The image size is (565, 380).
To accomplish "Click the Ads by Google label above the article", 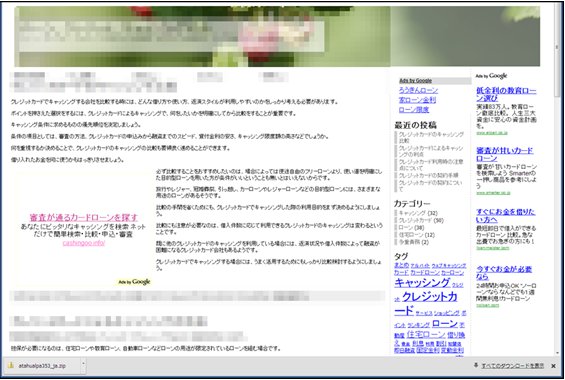I will point(134,282).
